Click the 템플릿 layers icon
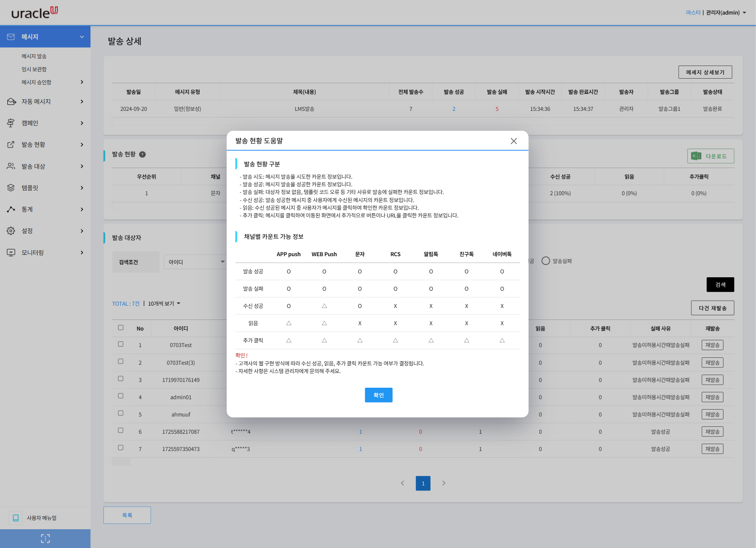 (11, 188)
